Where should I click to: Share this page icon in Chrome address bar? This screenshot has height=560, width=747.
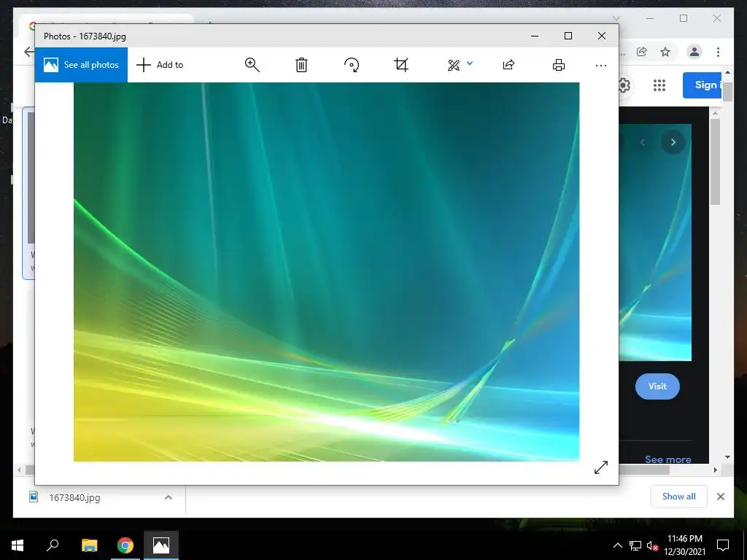642,52
